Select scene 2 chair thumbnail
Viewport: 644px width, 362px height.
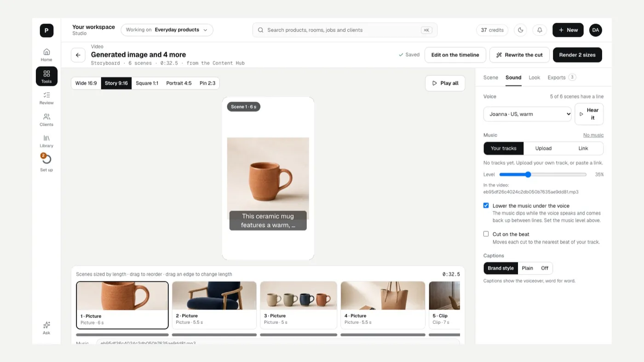pyautogui.click(x=214, y=305)
